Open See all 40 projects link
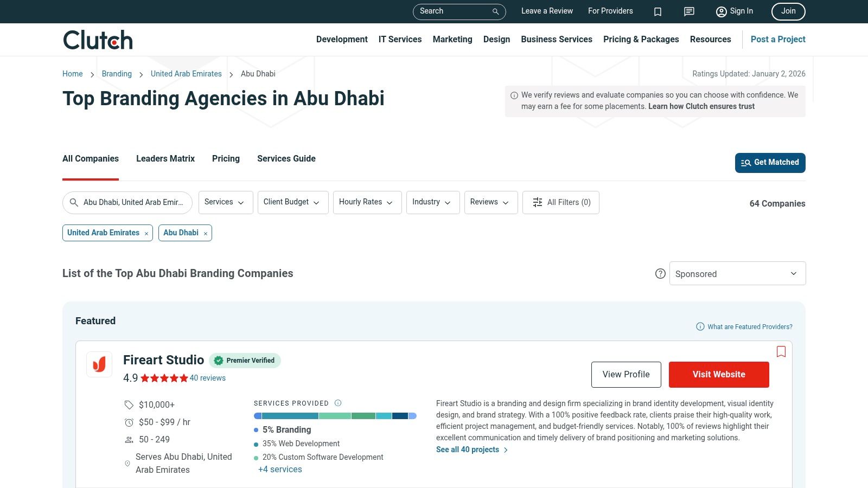Viewport: 868px width, 488px height. 468,450
